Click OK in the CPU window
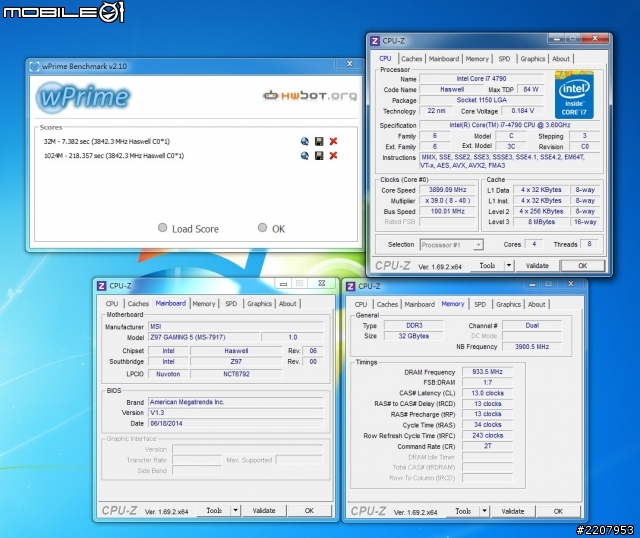The width and height of the screenshot is (640, 538). coord(582,266)
